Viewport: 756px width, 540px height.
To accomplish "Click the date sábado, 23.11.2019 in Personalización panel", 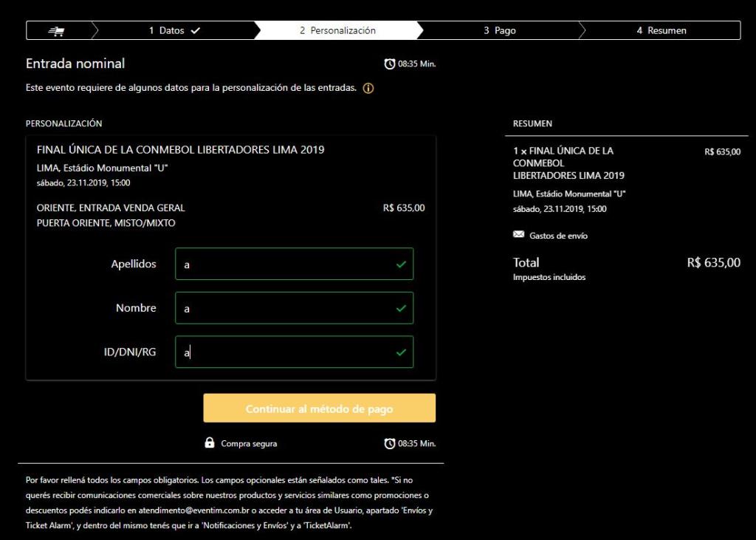I will click(x=83, y=183).
